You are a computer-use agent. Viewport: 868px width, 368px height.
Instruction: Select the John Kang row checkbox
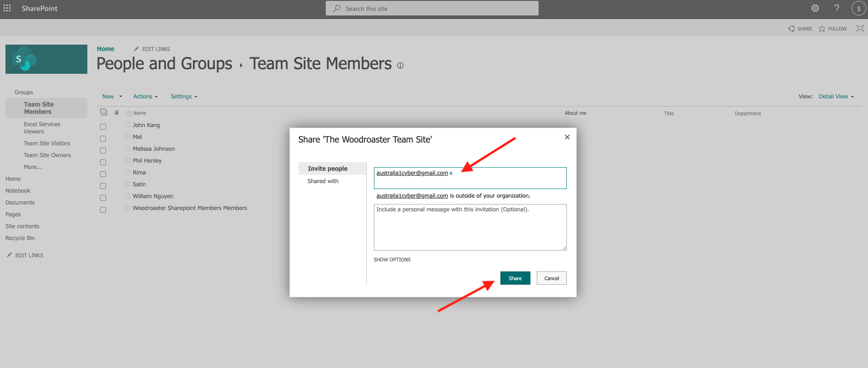point(103,127)
